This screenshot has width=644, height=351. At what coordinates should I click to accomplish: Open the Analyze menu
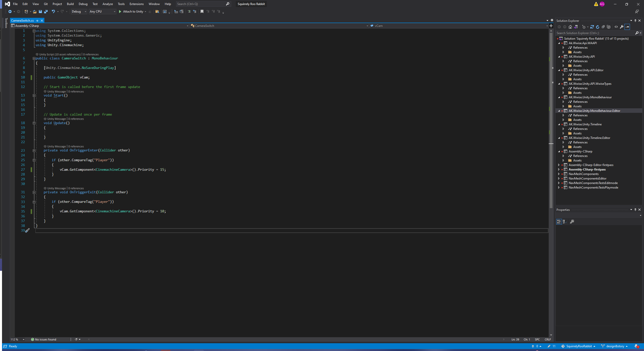[x=108, y=4]
